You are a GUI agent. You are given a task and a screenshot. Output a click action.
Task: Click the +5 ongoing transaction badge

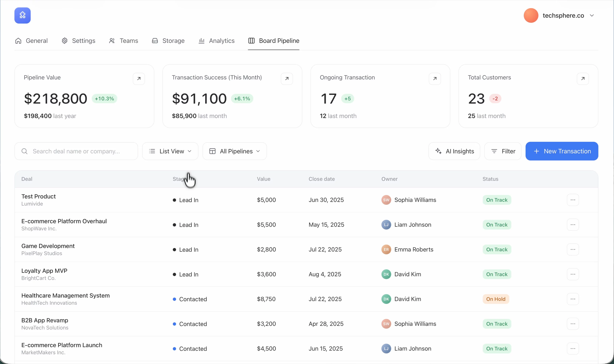coord(347,99)
